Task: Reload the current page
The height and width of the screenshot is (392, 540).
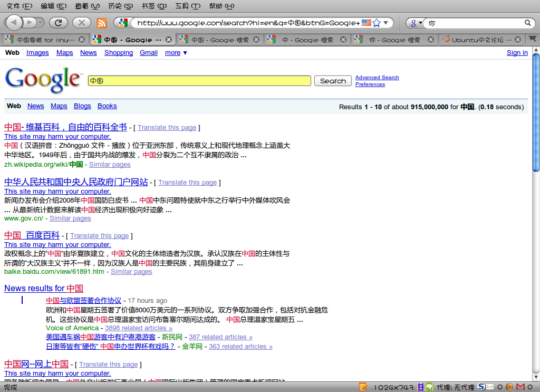Action: 58,23
